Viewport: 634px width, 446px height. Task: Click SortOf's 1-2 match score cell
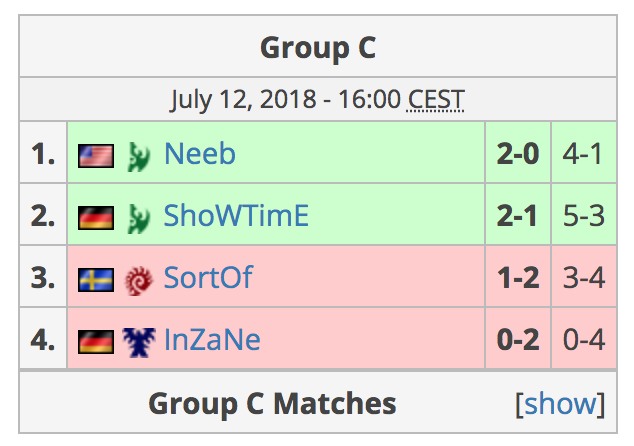[x=518, y=277]
